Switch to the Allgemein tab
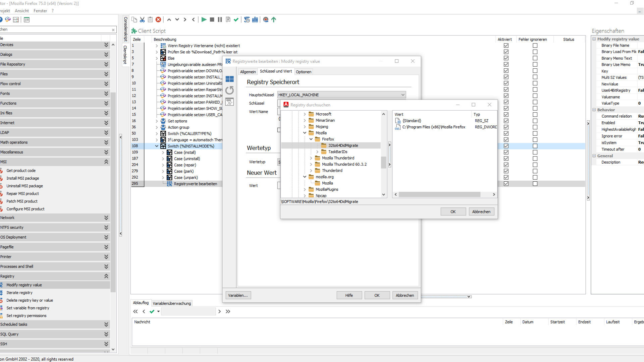644x362 pixels. coord(248,72)
